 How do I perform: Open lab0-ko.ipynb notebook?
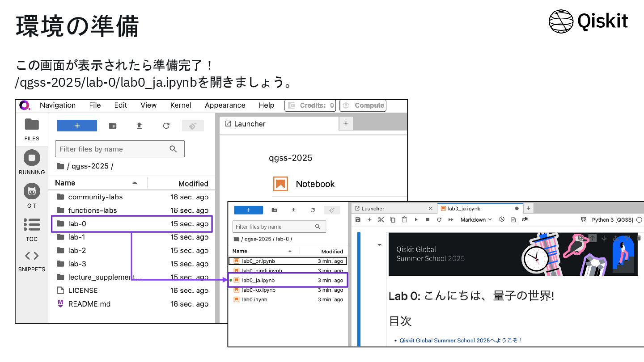[x=288, y=290]
